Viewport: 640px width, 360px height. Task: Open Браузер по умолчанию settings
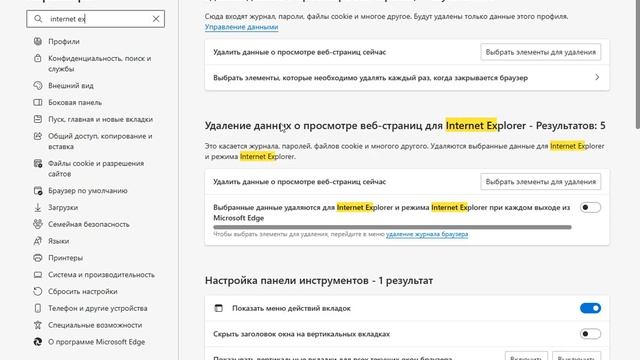tap(88, 191)
